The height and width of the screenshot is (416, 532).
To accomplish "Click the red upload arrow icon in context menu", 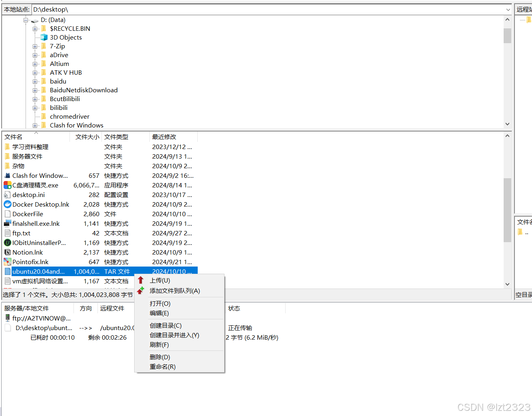I will coord(141,280).
